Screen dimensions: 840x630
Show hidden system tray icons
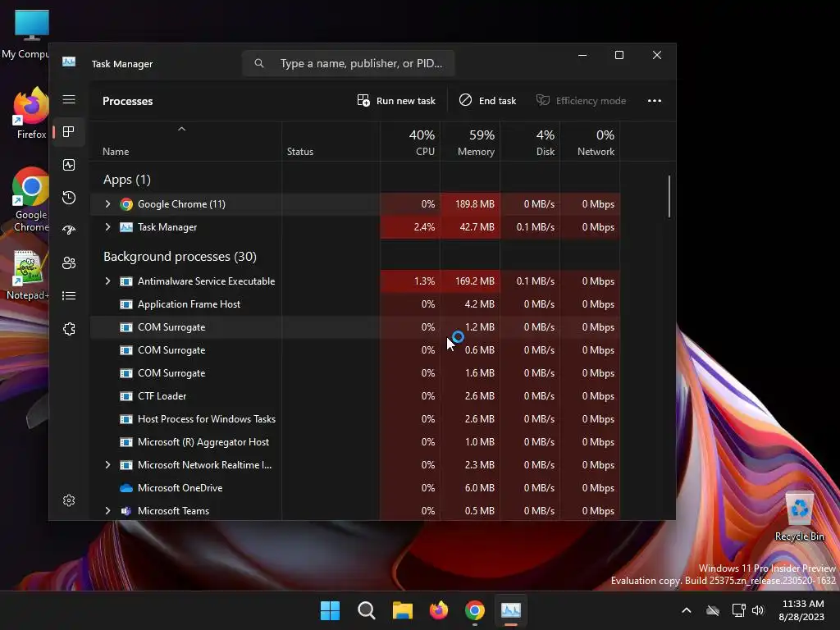[687, 610]
